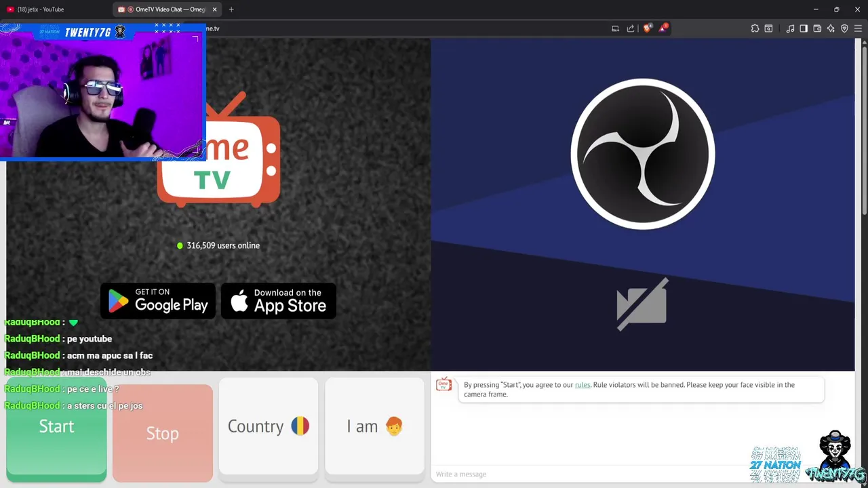Click the OmeTV avatar beside chat notice
The width and height of the screenshot is (868, 488).
pos(443,385)
